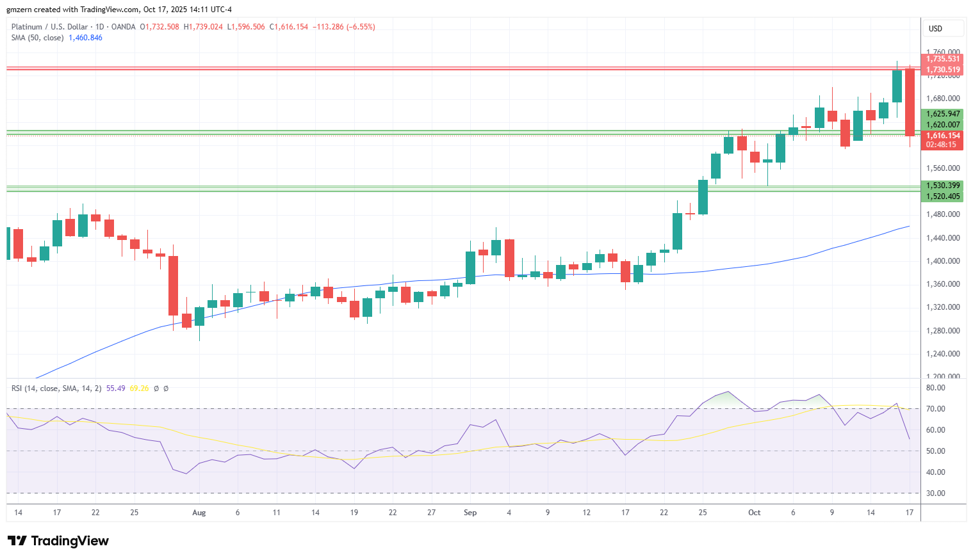Click the final 17 date on time axis
Screen dimensions: 973x560
click(910, 513)
